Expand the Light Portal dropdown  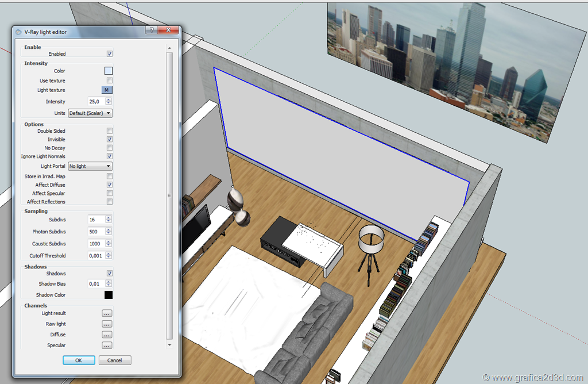[x=90, y=166]
